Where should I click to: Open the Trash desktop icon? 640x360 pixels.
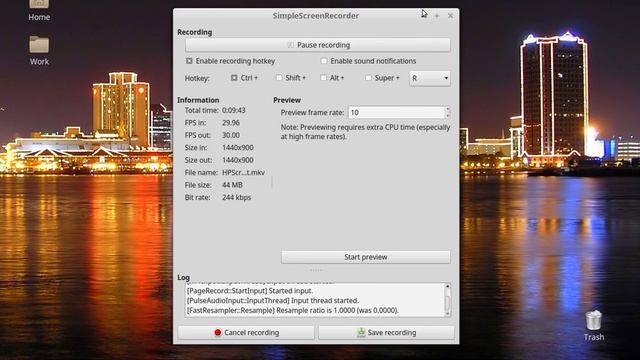click(593, 325)
